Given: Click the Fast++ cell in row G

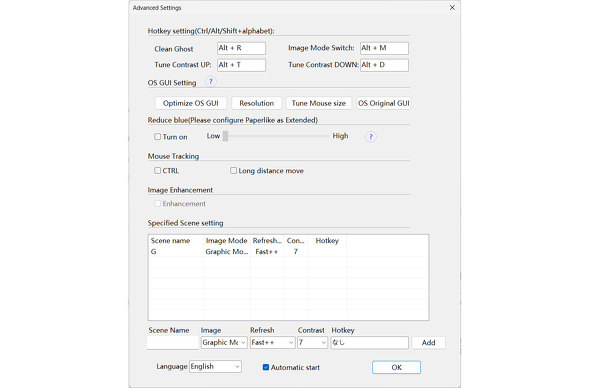Looking at the screenshot, I should tap(267, 252).
